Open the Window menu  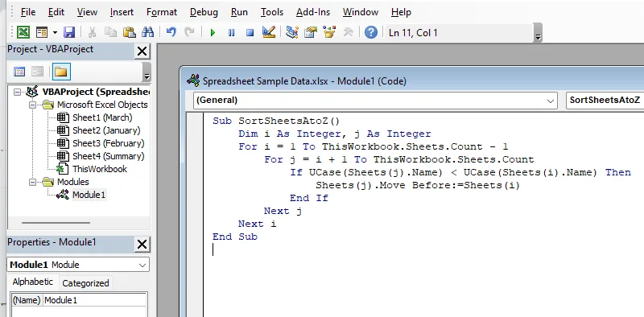click(x=360, y=12)
